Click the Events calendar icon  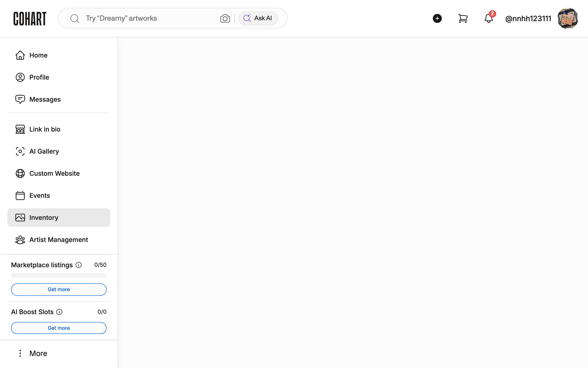pyautogui.click(x=20, y=195)
